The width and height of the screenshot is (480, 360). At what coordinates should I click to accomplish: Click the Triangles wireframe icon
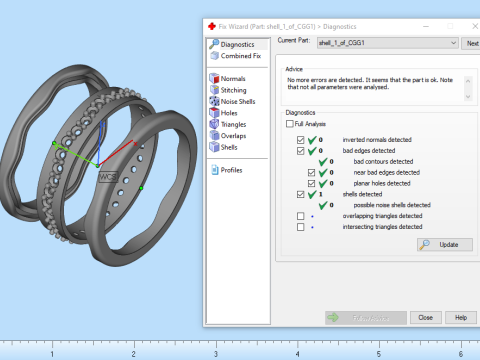pyautogui.click(x=214, y=124)
